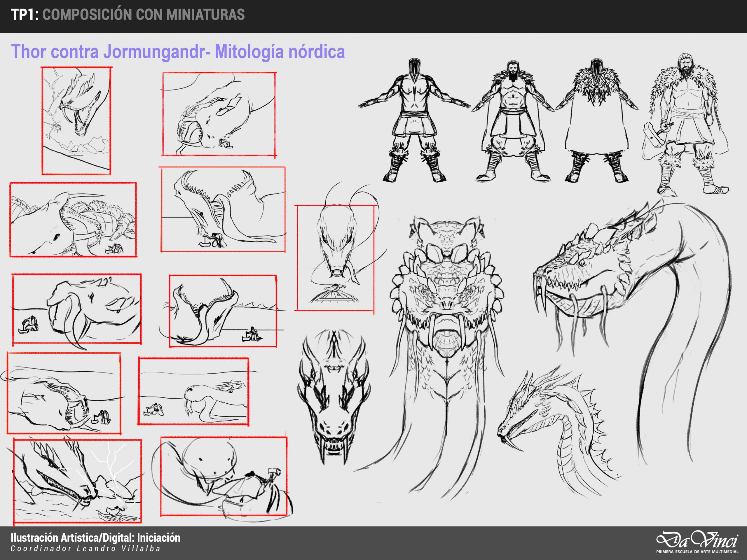The width and height of the screenshot is (747, 560).
Task: Click the Da Vinci school logo
Action: point(697,539)
